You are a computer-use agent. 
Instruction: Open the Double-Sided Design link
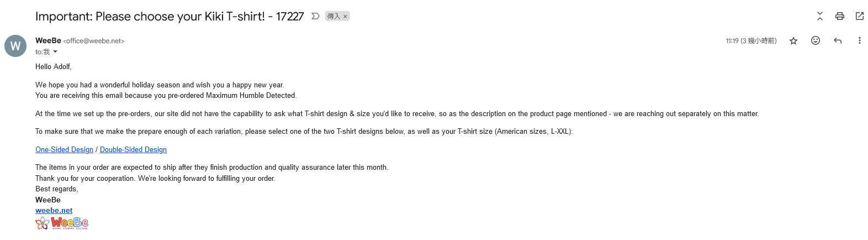coord(133,150)
